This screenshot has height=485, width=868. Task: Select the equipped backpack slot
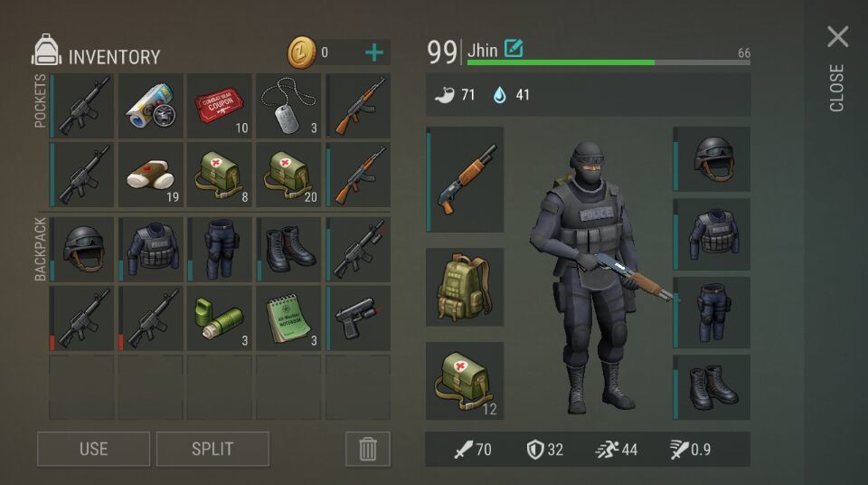point(465,287)
